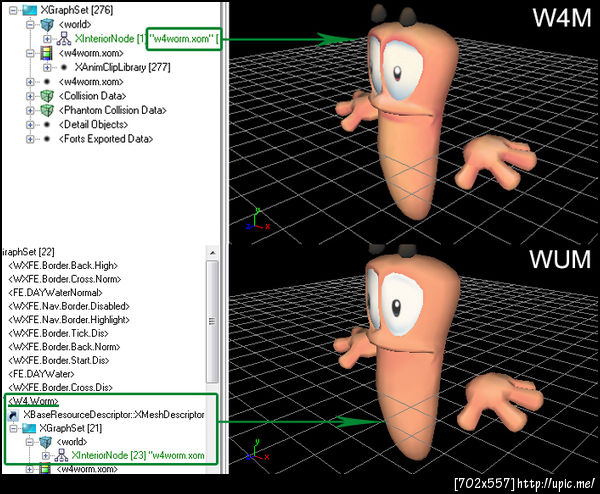This screenshot has width=600, height=494.
Task: Click the XYZ axis gizmo in WUM viewport
Action: coord(258,450)
